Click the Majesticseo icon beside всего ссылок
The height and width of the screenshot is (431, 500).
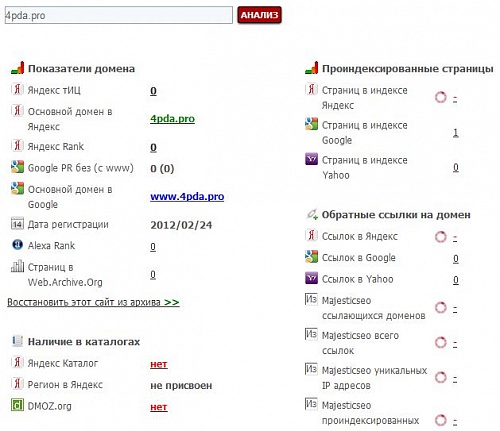pos(311,334)
